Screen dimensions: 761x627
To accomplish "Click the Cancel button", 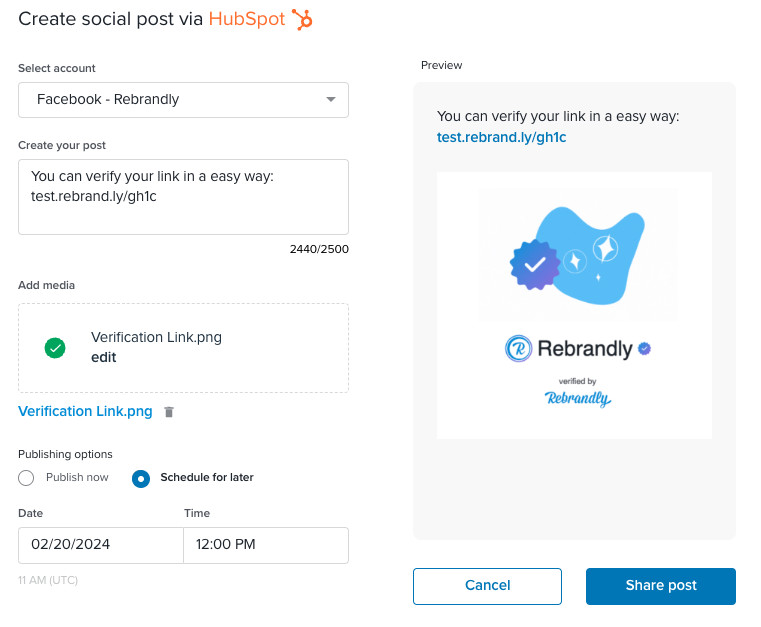I will [487, 586].
